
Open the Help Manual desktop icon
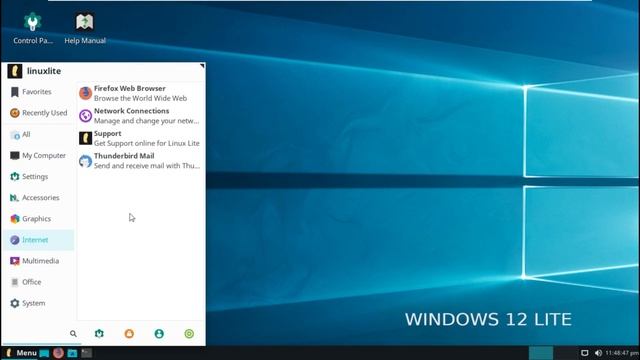(x=85, y=28)
